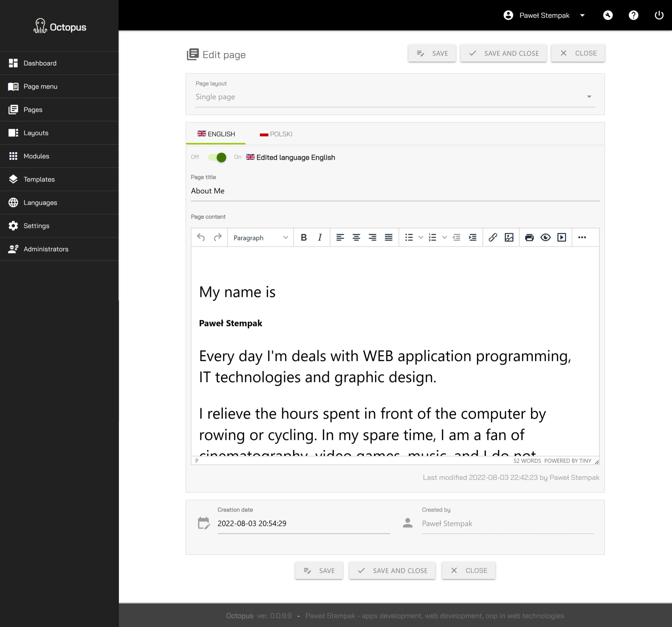Click the P element path in editor statusbar
The width and height of the screenshot is (672, 627).
pos(197,461)
